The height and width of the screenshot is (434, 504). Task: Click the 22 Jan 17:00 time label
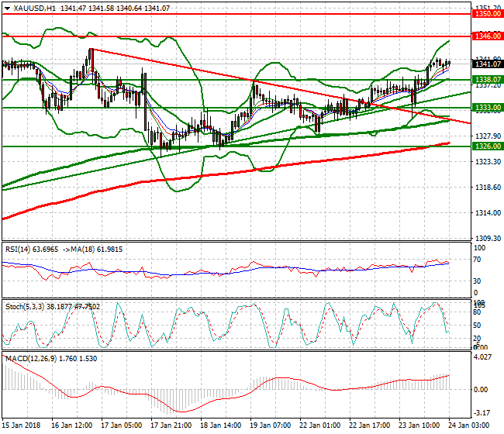tap(369, 425)
